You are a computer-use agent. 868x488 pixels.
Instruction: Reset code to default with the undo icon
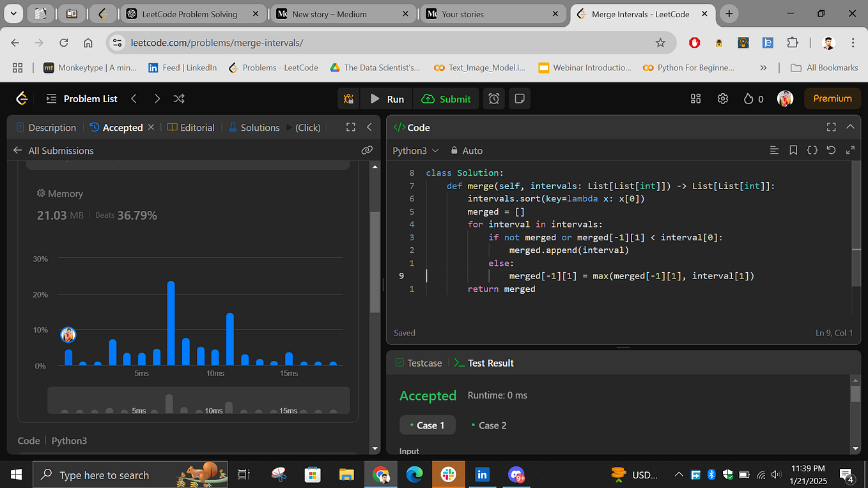click(x=830, y=149)
